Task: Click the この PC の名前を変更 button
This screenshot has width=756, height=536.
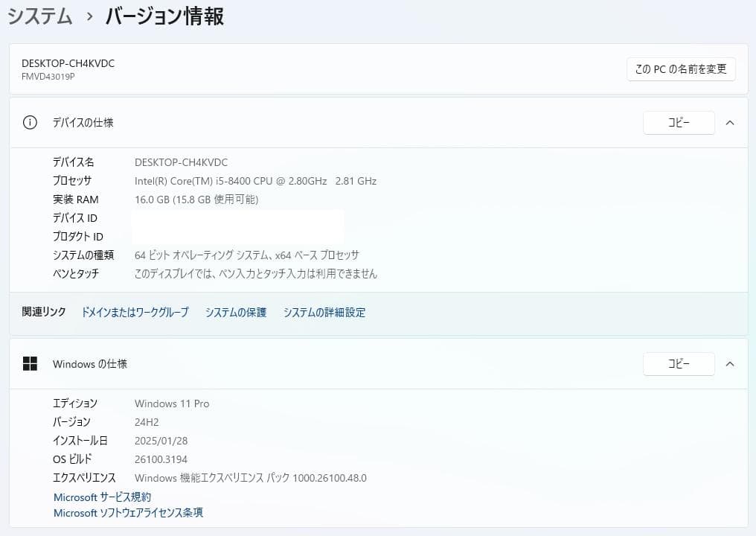Action: [680, 68]
